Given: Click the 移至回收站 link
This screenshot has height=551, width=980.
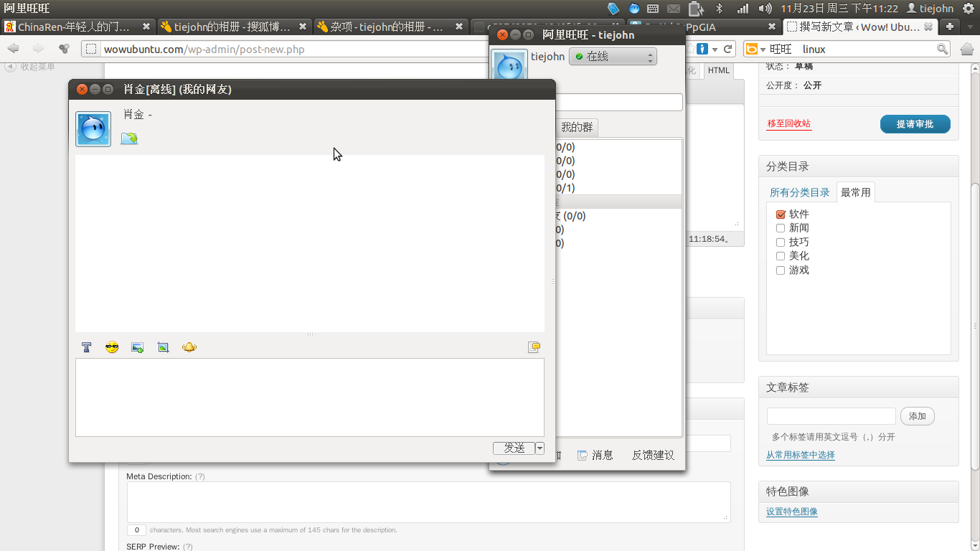Looking at the screenshot, I should coord(788,123).
